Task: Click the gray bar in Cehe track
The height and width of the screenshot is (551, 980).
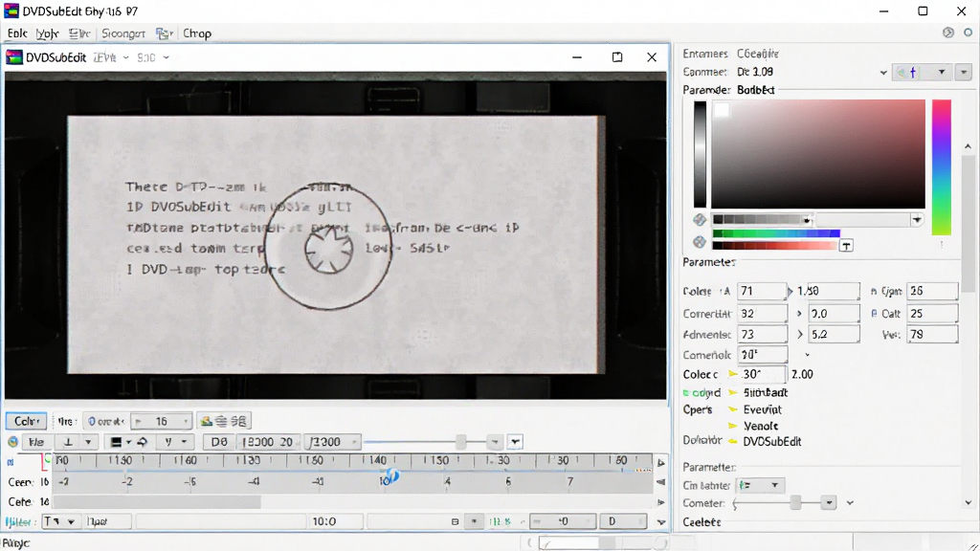Action: coord(157,501)
